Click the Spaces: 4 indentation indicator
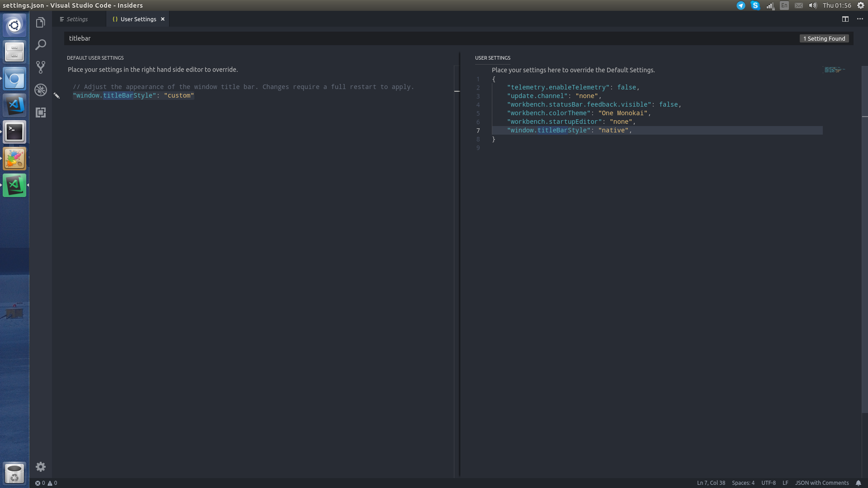This screenshot has width=868, height=488. pyautogui.click(x=743, y=483)
